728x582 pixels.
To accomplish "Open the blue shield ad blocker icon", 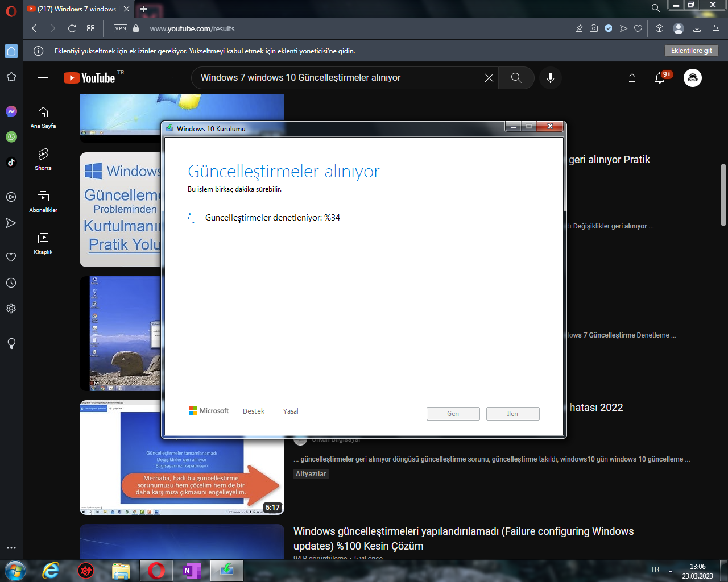I will pos(609,28).
